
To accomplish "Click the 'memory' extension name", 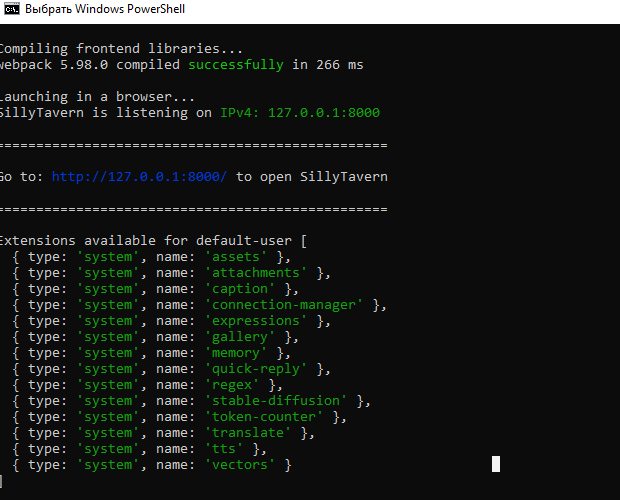I will pyautogui.click(x=236, y=353).
